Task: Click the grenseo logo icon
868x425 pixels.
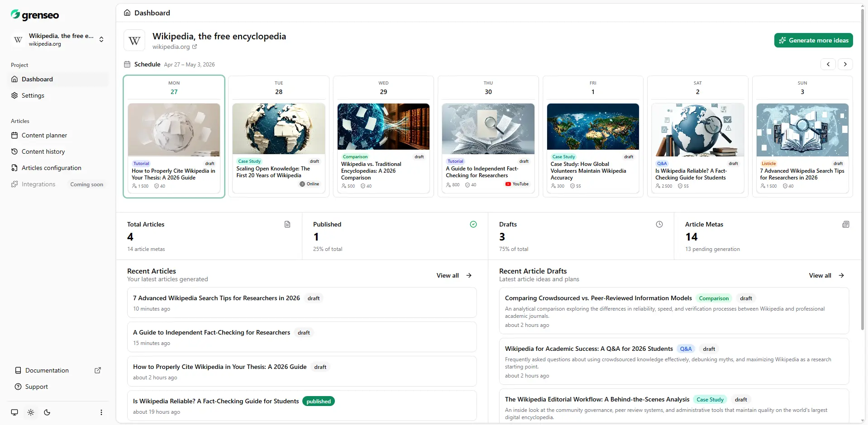Action: click(x=15, y=14)
